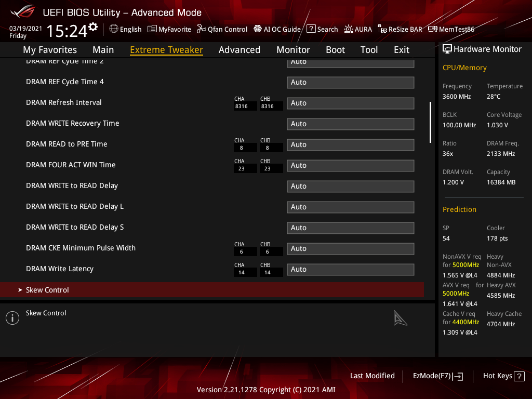
Task: Click the English language globe icon
Action: 114,29
